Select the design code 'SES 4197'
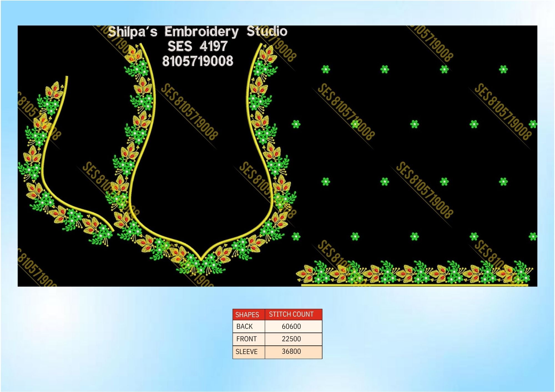Image resolution: width=555 pixels, height=392 pixels. tap(198, 46)
